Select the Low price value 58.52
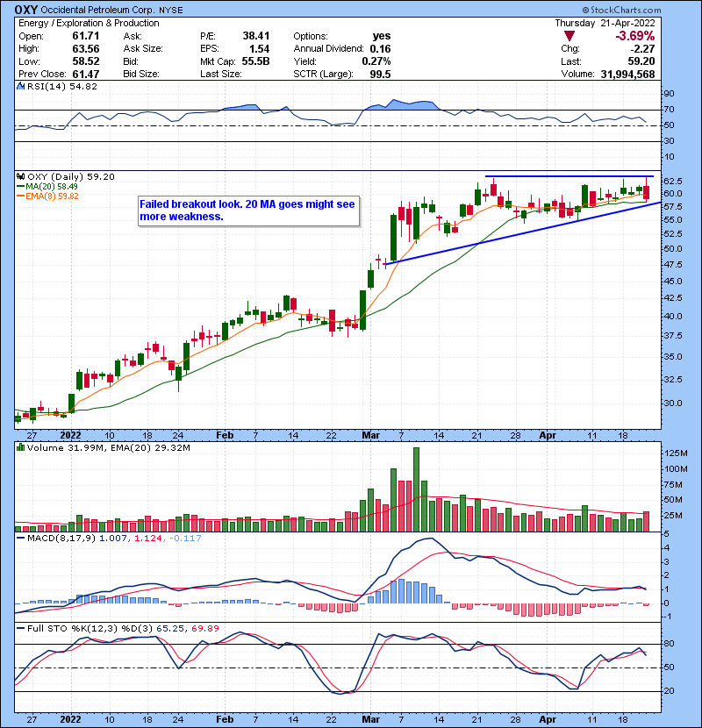702x728 pixels. point(86,61)
